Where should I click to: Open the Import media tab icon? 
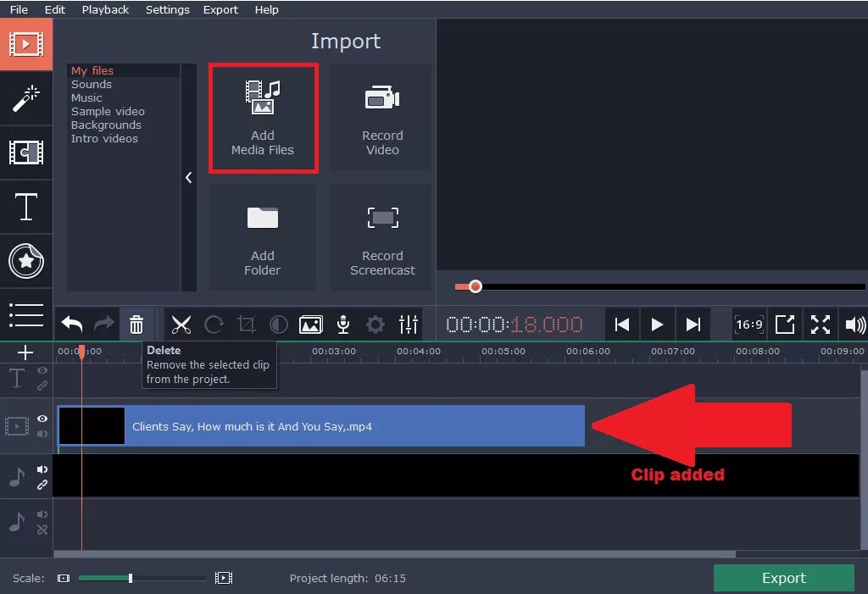point(26,44)
